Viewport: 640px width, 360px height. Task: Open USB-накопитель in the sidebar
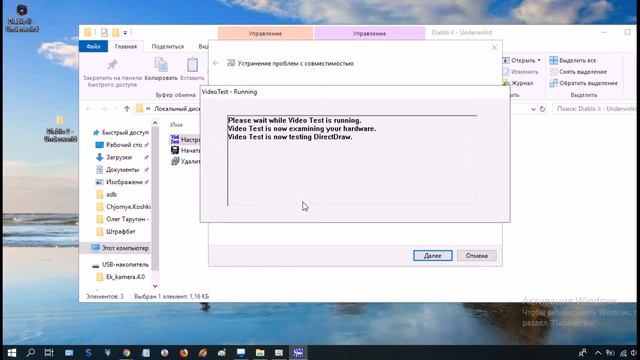120,264
